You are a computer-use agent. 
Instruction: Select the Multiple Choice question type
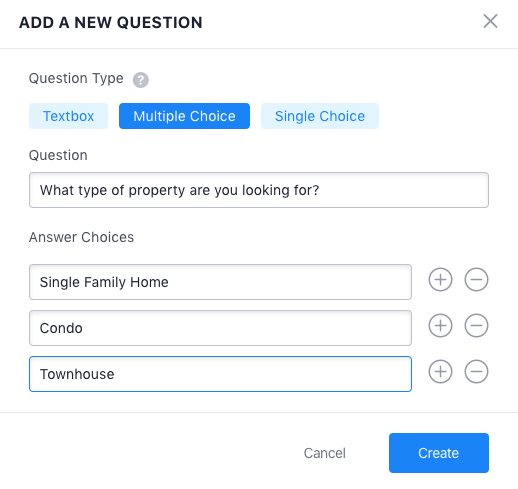point(184,116)
